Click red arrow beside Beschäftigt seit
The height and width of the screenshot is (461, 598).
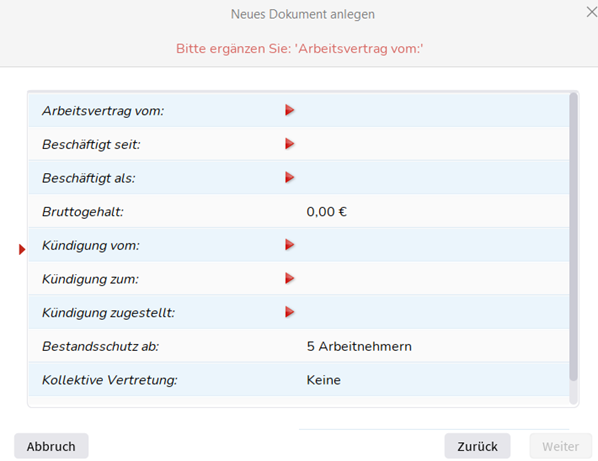[x=289, y=144]
